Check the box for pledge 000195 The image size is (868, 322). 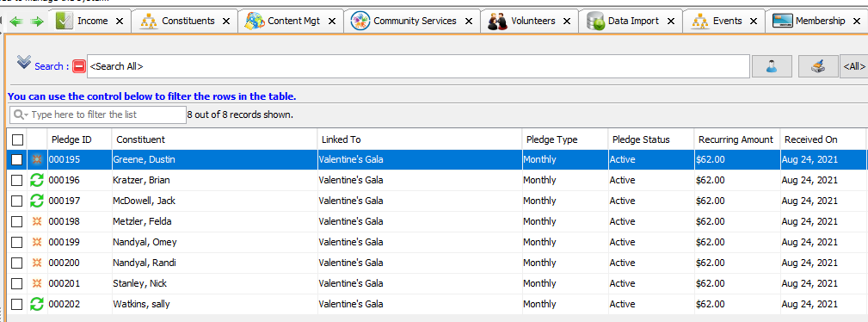coord(17,159)
